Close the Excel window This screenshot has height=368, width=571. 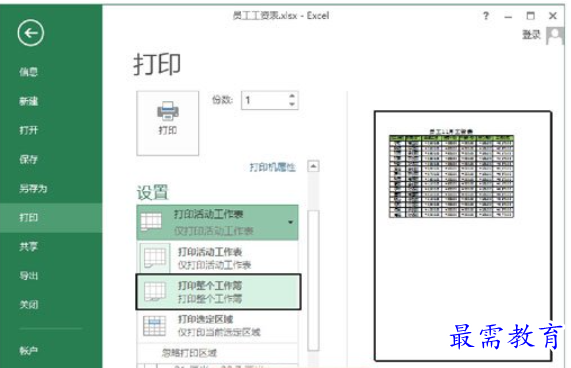[553, 16]
